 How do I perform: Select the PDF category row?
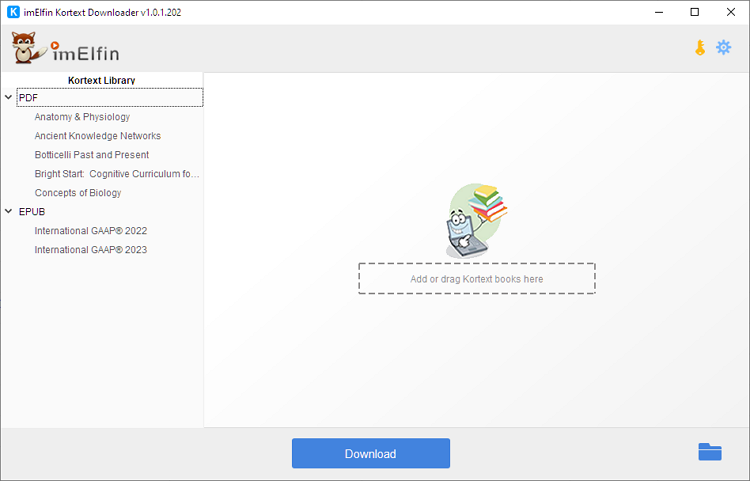pyautogui.click(x=110, y=98)
